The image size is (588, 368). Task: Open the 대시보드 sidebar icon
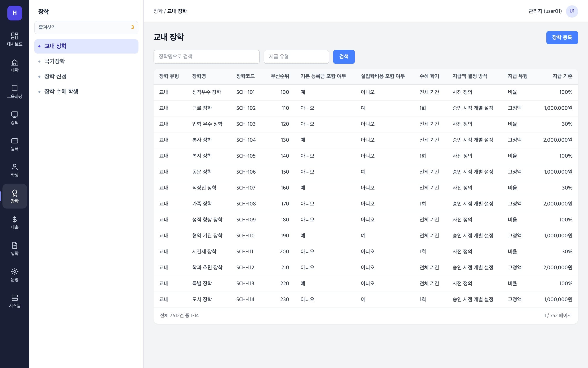(14, 39)
